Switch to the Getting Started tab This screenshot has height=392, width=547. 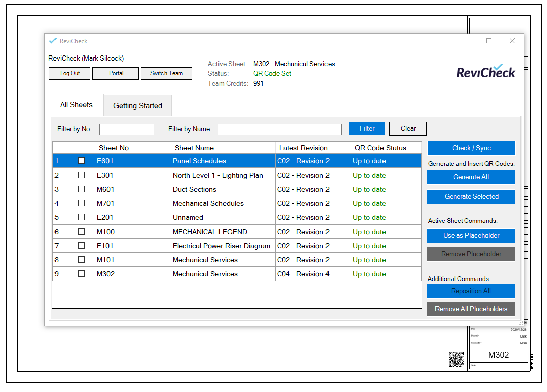[137, 106]
